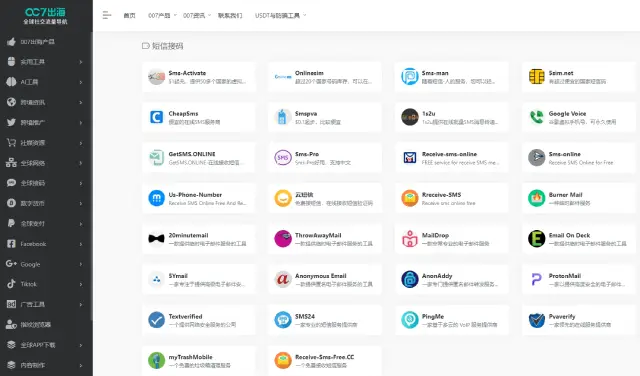Viewport: 640px width, 376px height.
Task: Click the 007出海 logo
Action: click(45, 16)
